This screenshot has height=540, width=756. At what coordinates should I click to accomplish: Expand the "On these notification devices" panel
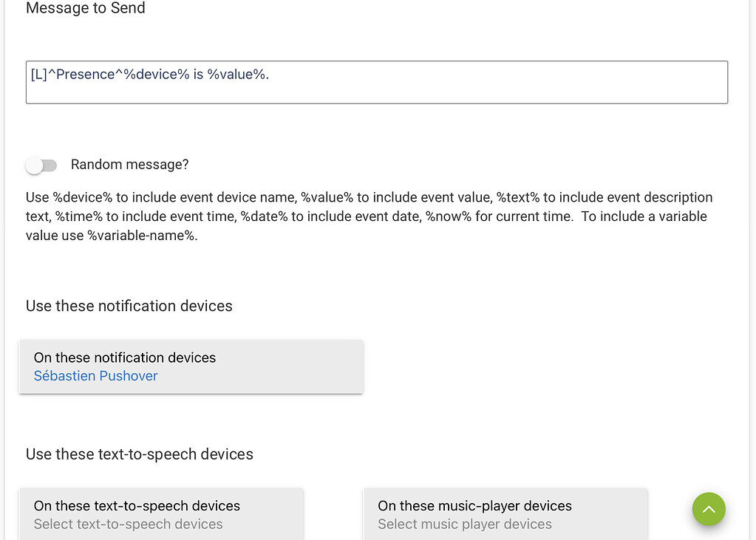point(191,366)
